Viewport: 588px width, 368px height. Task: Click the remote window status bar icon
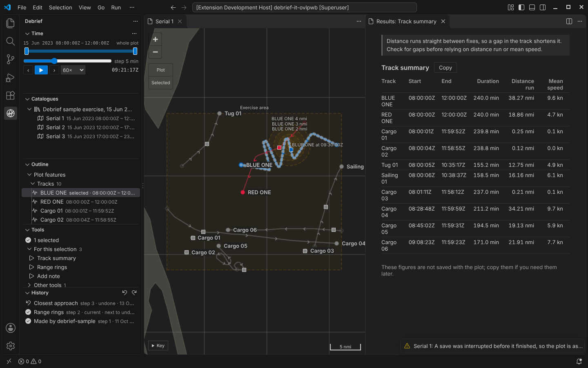click(9, 361)
